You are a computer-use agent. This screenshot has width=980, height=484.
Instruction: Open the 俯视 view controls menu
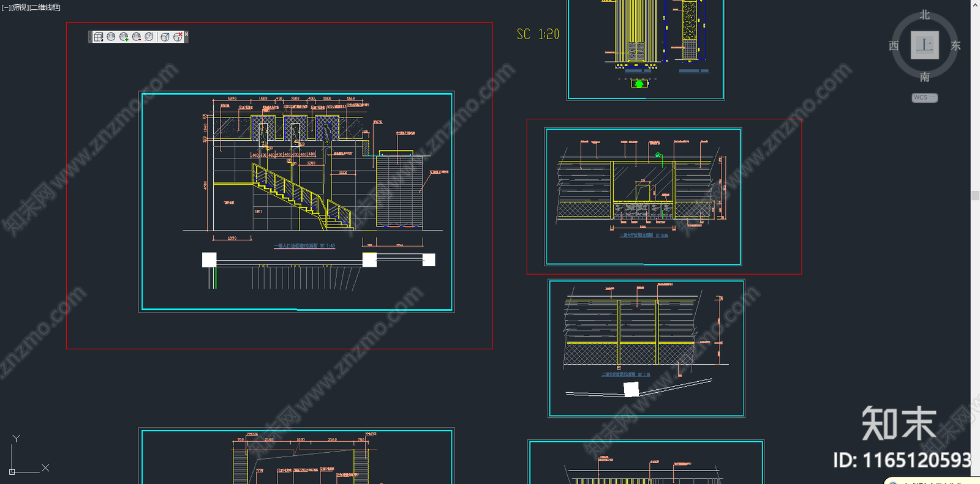coord(20,7)
